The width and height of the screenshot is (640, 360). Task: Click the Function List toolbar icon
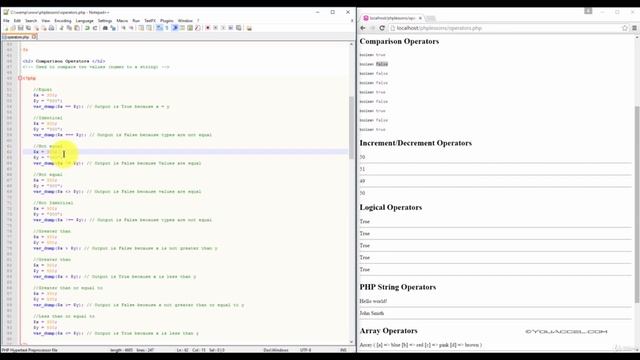click(x=198, y=28)
